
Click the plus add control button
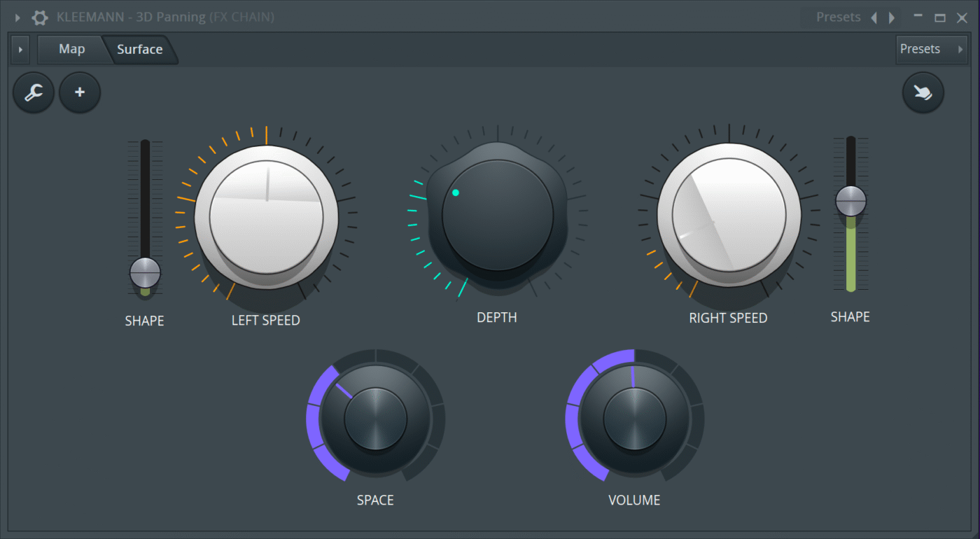pyautogui.click(x=80, y=92)
